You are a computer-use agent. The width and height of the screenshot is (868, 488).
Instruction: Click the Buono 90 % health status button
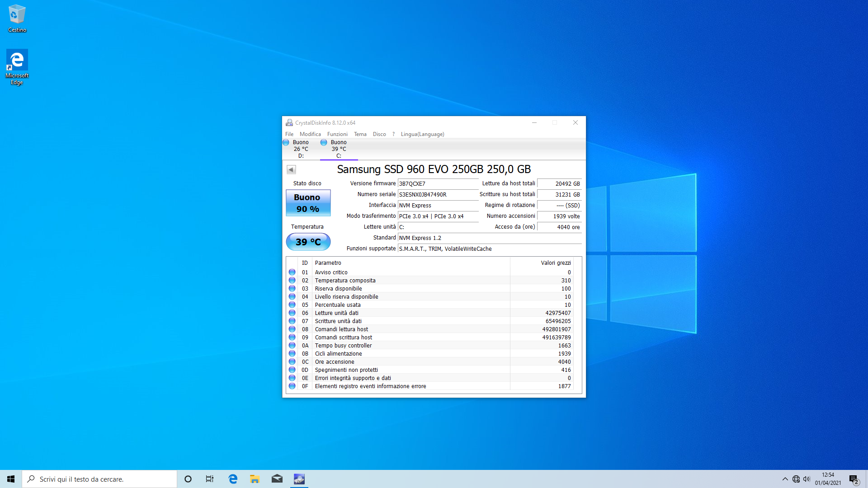(308, 203)
